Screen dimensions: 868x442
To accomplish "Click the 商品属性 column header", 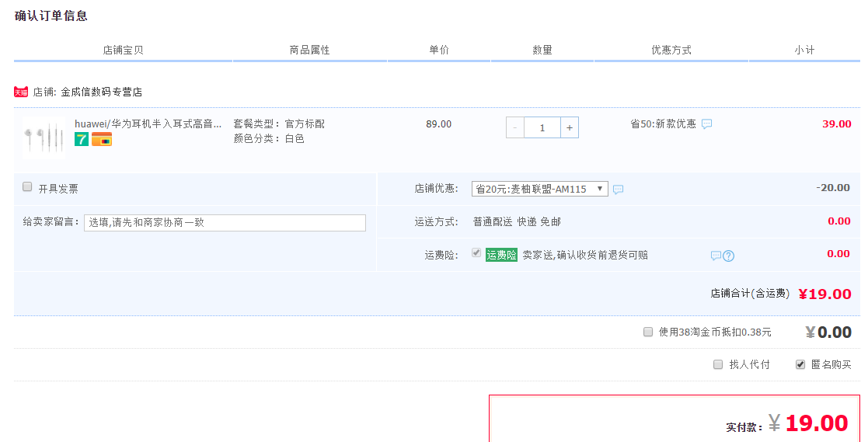I will click(309, 50).
